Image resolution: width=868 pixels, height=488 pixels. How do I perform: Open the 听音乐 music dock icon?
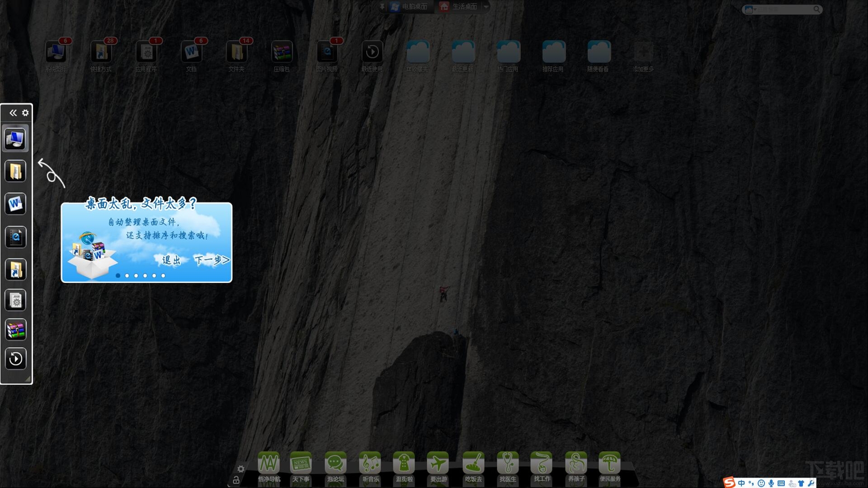point(370,464)
